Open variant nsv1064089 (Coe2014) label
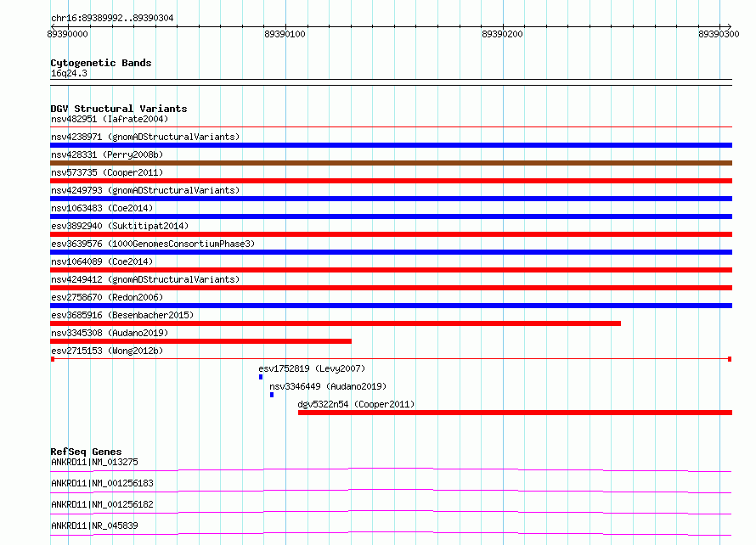Viewport: 756px width, 545px height. (x=102, y=261)
